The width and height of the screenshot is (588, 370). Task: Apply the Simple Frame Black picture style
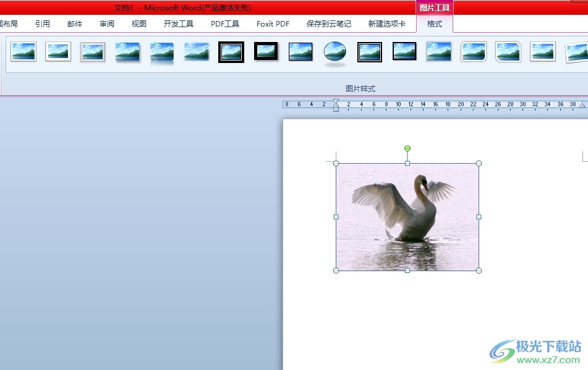(300, 52)
